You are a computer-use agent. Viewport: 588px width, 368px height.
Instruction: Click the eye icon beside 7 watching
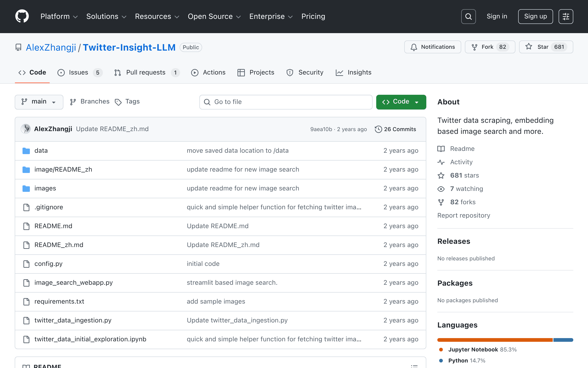coord(441,189)
